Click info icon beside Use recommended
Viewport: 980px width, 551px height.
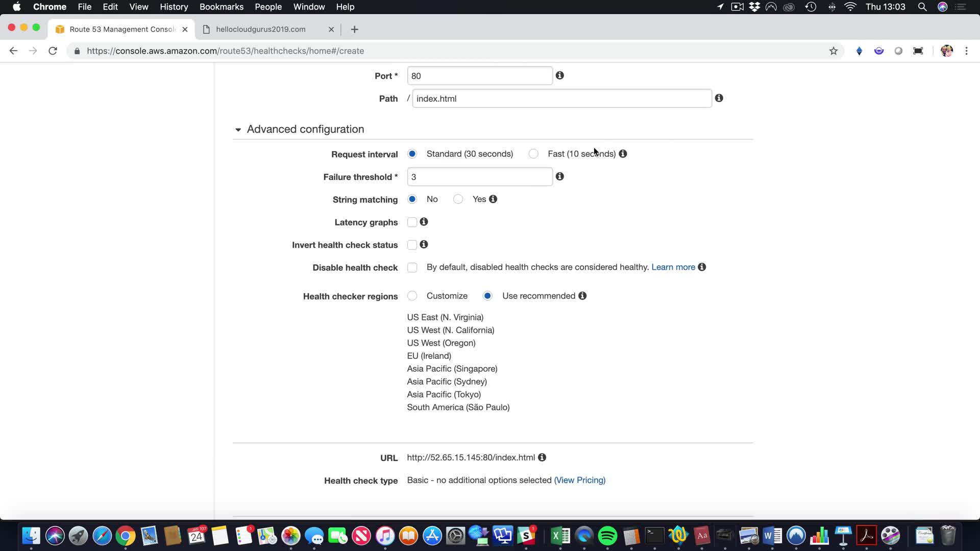tap(582, 296)
